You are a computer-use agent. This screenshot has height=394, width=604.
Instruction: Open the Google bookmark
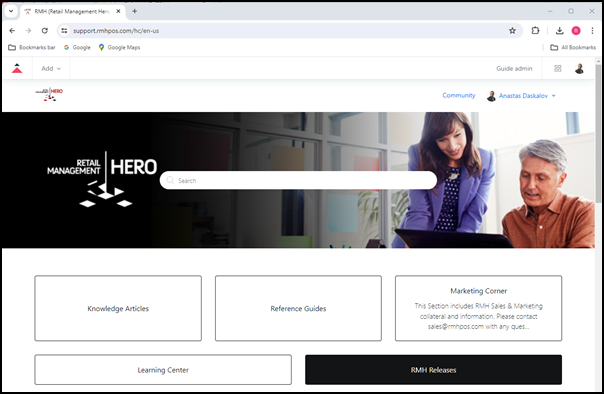pos(77,47)
